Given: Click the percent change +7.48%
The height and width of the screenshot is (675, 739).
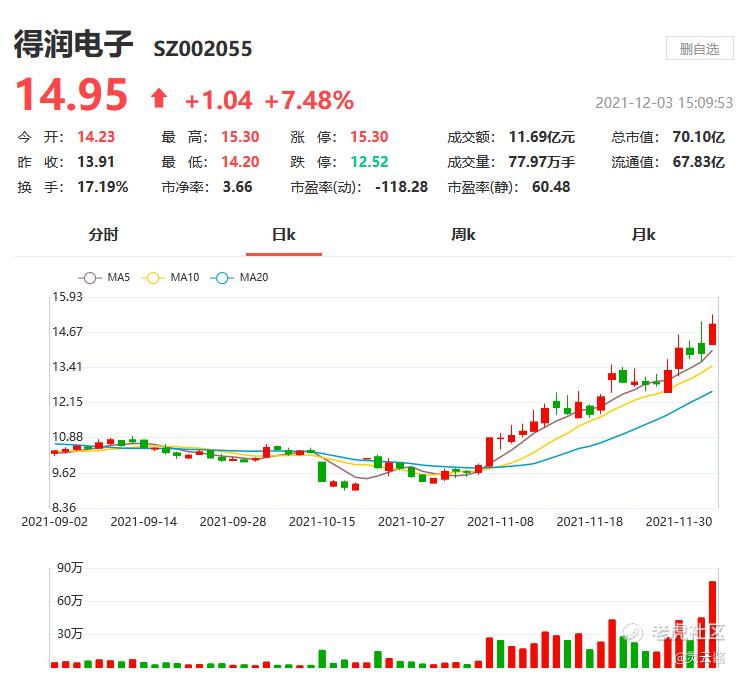Looking at the screenshot, I should pyautogui.click(x=309, y=100).
